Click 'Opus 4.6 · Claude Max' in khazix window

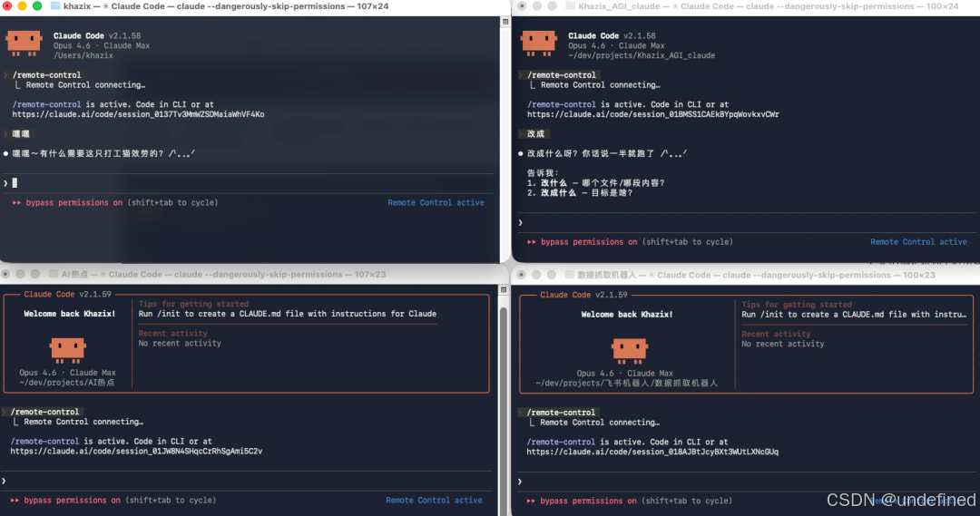coord(102,45)
